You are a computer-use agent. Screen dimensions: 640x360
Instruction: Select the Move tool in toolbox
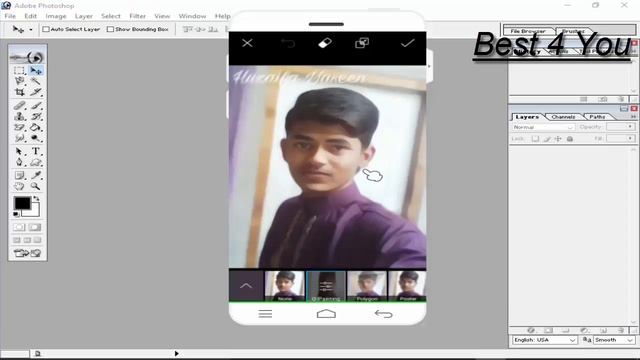click(x=36, y=70)
